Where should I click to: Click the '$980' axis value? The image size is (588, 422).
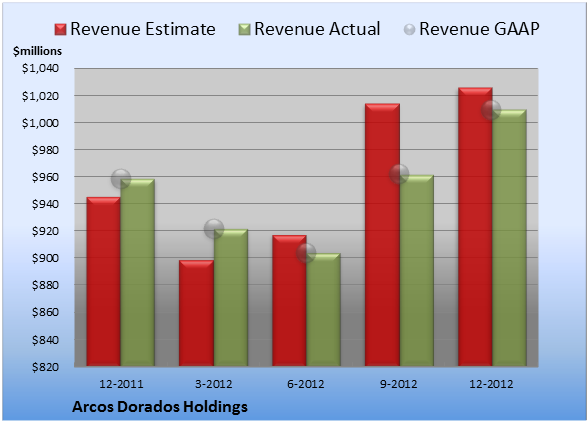pos(45,150)
